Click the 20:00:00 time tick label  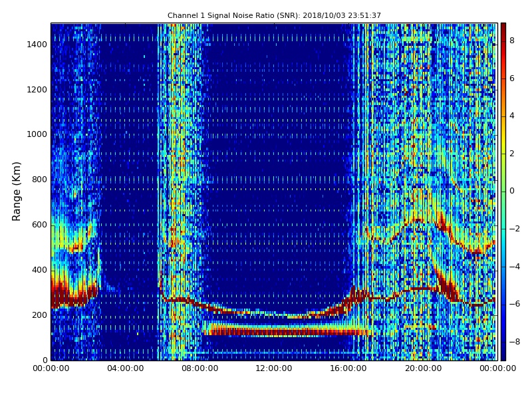point(423,368)
